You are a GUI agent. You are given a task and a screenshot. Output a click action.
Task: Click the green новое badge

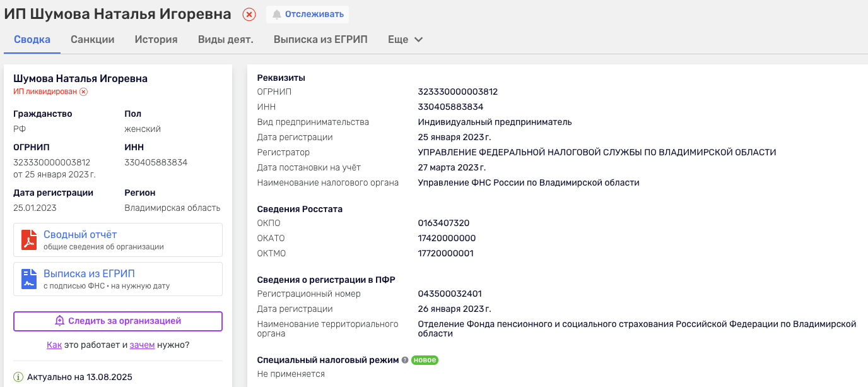[x=425, y=360]
